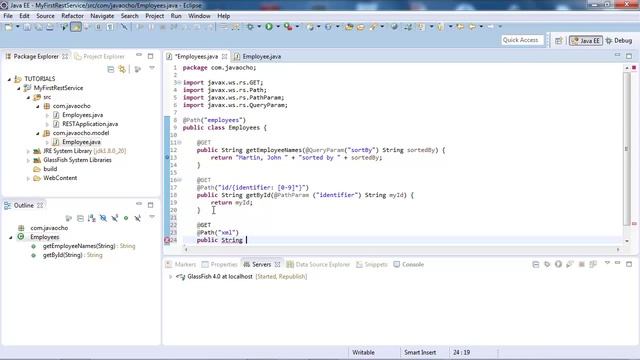Image resolution: width=640 pixels, height=360 pixels.
Task: Click Collapse All in the Package Explorer
Action: pyautogui.click(x=111, y=69)
